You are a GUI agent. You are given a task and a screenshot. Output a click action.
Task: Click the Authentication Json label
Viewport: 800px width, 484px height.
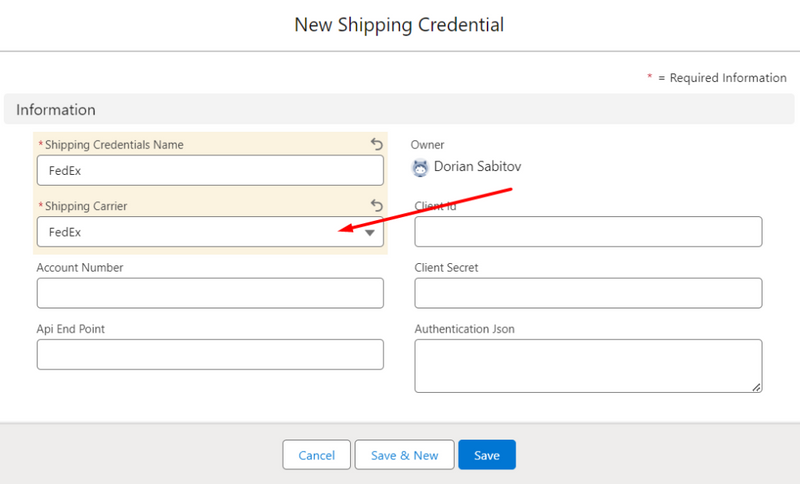coord(464,329)
